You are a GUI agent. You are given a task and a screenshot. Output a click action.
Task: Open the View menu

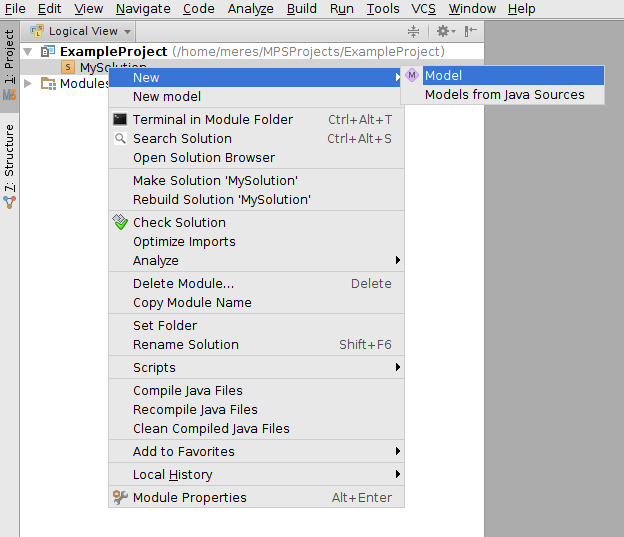point(88,8)
